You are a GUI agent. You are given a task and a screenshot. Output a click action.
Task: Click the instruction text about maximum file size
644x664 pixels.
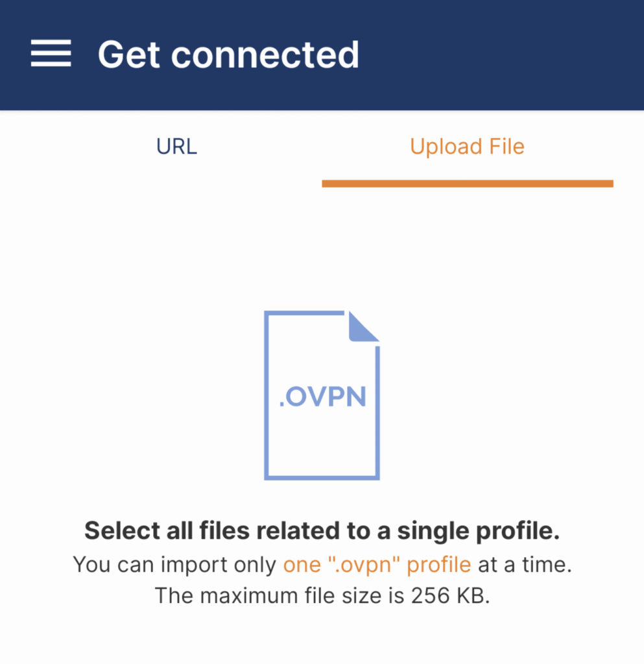coord(322,595)
